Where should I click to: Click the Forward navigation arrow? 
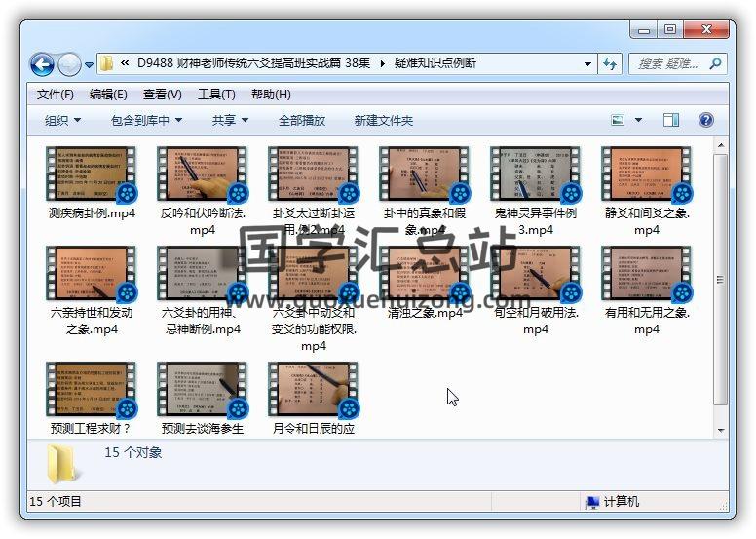pyautogui.click(x=69, y=64)
